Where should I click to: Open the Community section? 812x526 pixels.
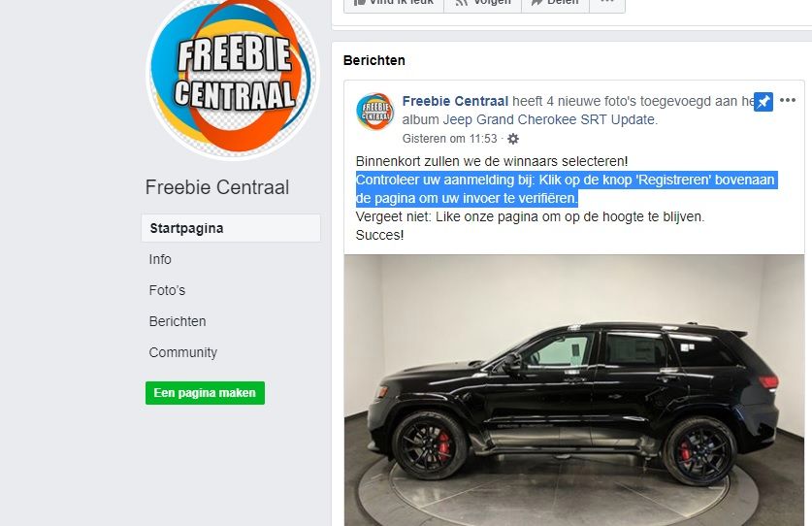(182, 352)
